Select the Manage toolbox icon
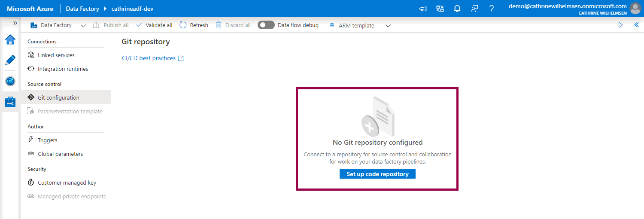The image size is (644, 219). click(10, 102)
